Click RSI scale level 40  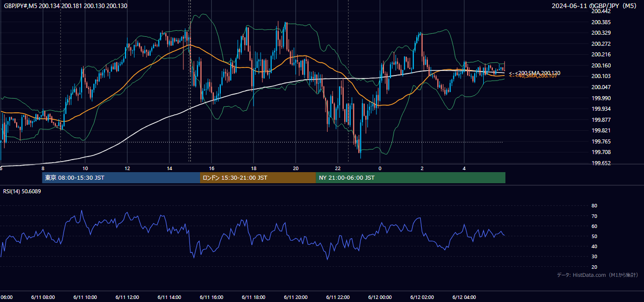click(594, 246)
